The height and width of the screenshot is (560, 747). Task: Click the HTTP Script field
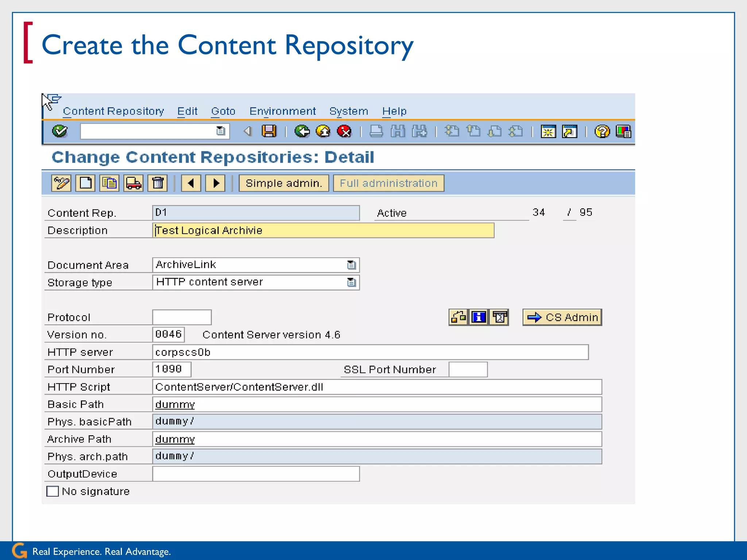[377, 387]
